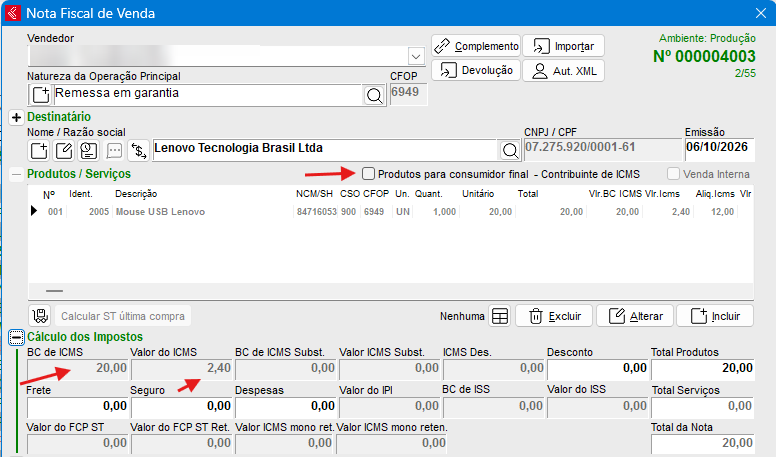Click the Importar button

coord(563,46)
